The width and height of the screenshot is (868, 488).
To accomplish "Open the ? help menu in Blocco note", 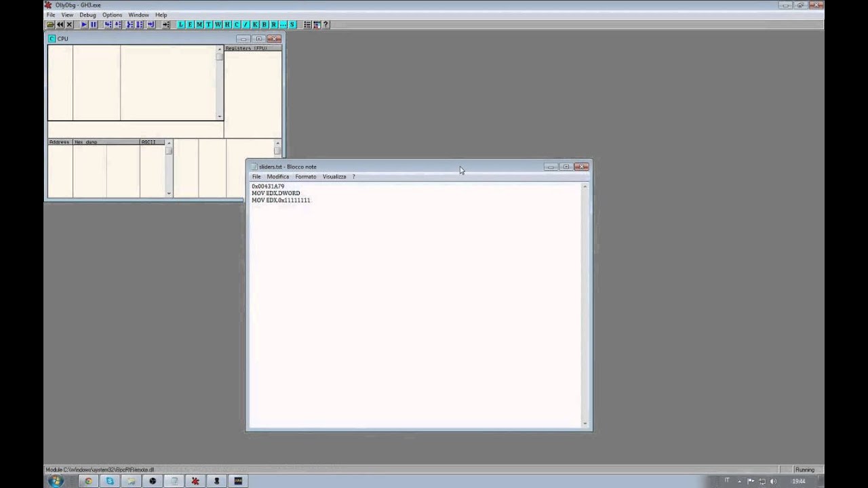I will 353,176.
